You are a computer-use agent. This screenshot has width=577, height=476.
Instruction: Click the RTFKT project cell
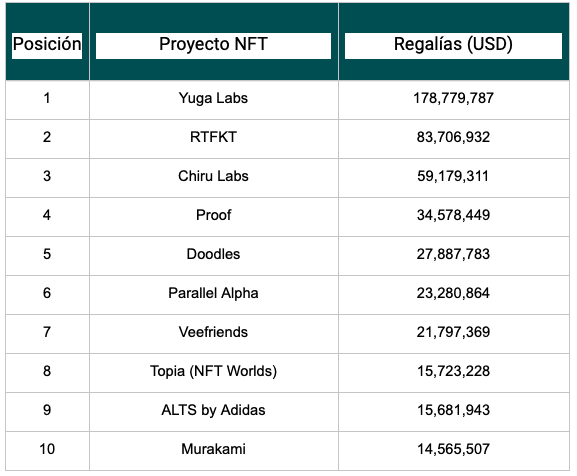click(x=214, y=139)
